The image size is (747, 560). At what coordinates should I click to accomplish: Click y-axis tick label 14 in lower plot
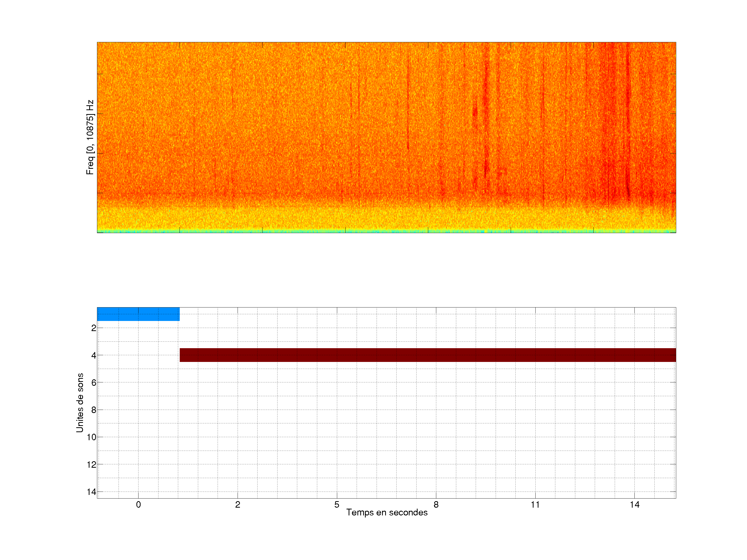point(92,492)
